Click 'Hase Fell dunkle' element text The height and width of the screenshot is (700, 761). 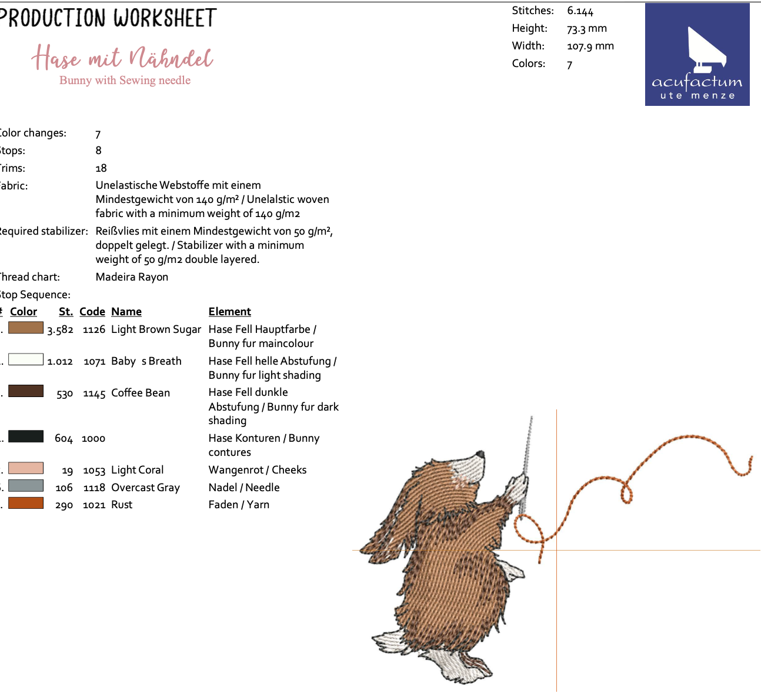[248, 392]
